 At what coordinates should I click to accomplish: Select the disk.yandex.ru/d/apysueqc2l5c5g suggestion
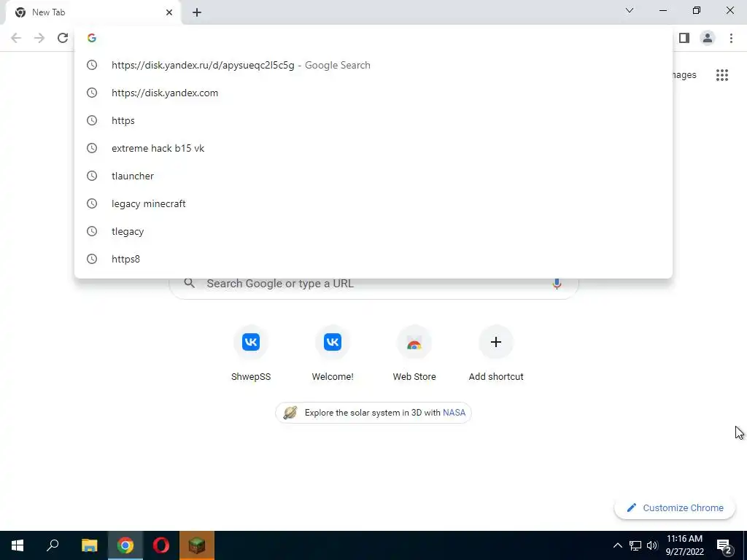click(x=373, y=65)
